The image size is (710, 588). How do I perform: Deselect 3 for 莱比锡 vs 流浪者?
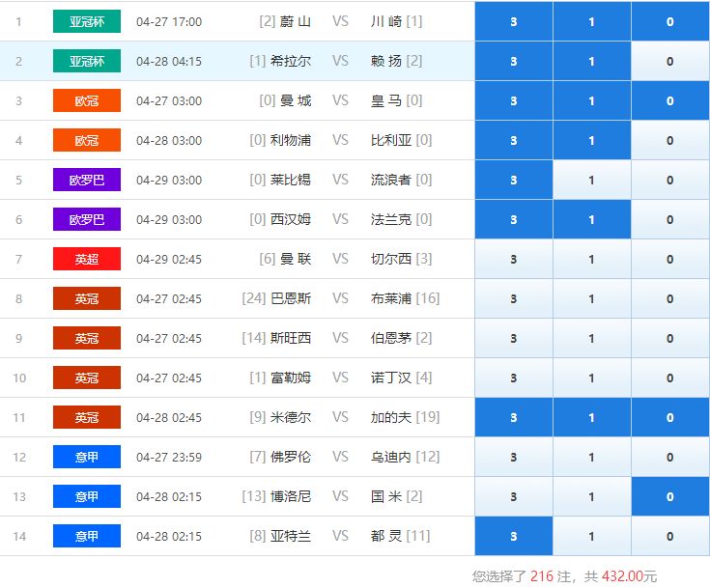pyautogui.click(x=514, y=180)
